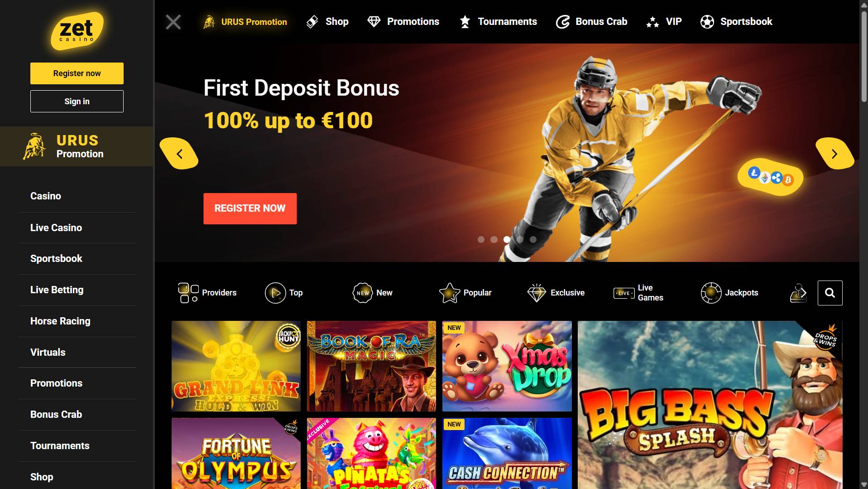The image size is (868, 489).
Task: Open Tournaments in the top navigation
Action: (498, 22)
